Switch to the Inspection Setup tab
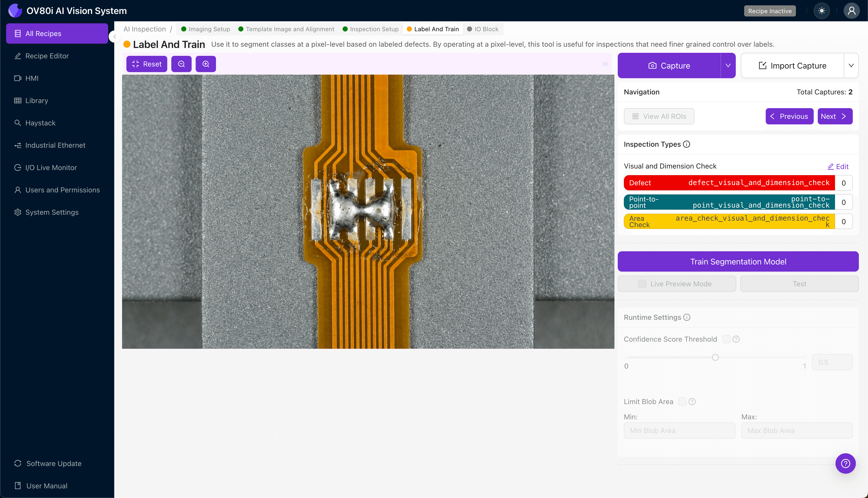This screenshot has width=868, height=498. (x=374, y=29)
